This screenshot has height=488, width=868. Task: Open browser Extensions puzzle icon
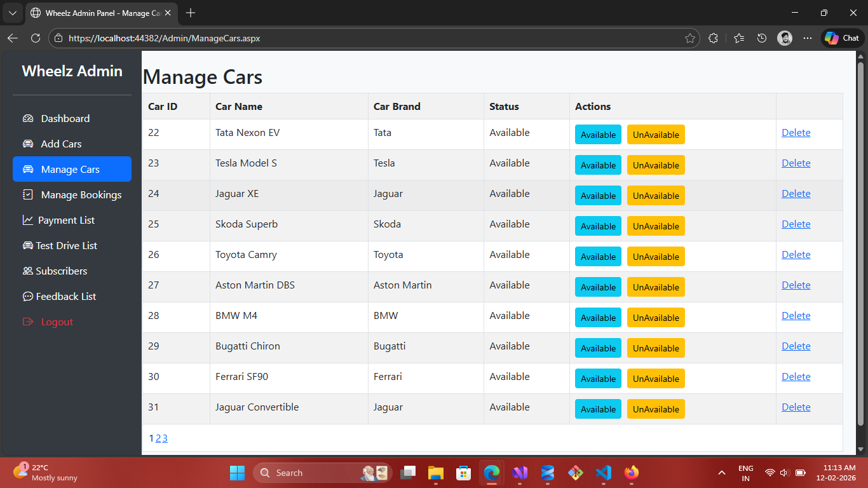(x=713, y=38)
